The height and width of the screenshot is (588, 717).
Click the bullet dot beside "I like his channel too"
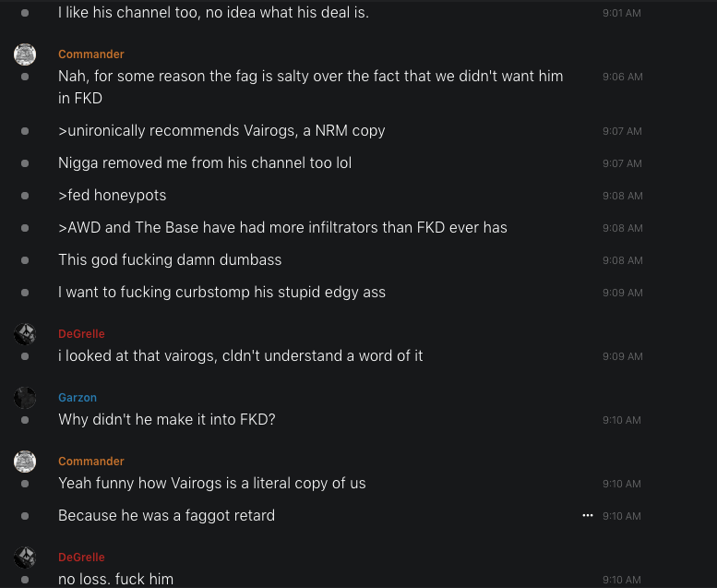25,13
